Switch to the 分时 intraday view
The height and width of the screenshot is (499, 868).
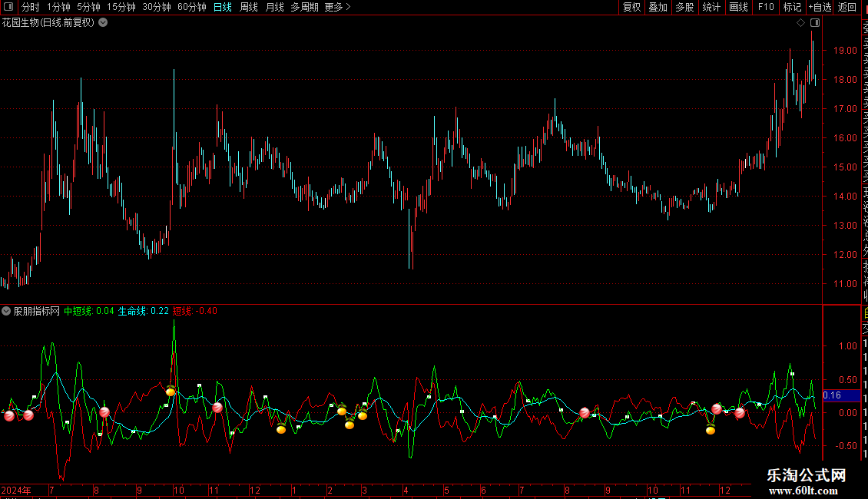[31, 7]
